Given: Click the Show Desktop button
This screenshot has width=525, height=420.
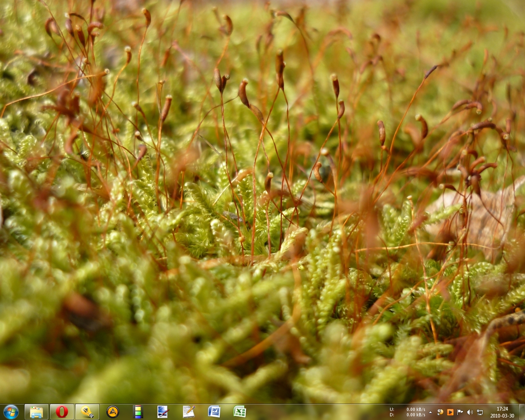Looking at the screenshot, I should pos(522,412).
